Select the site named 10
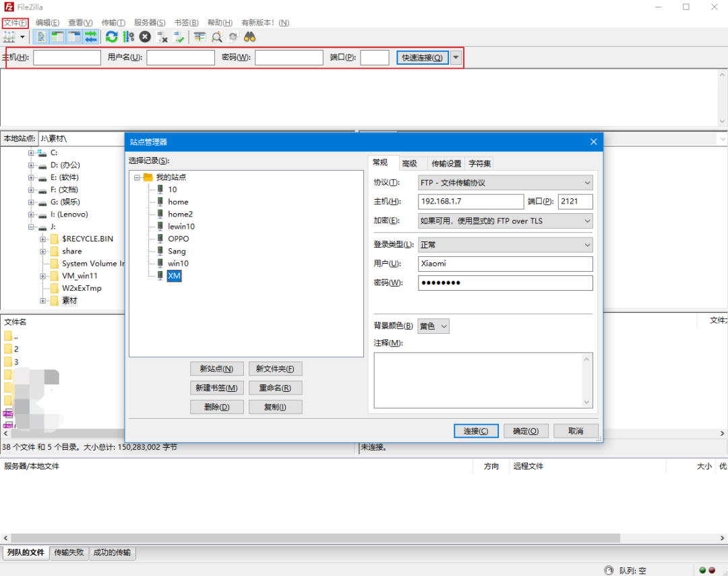This screenshot has height=576, width=728. coord(173,190)
